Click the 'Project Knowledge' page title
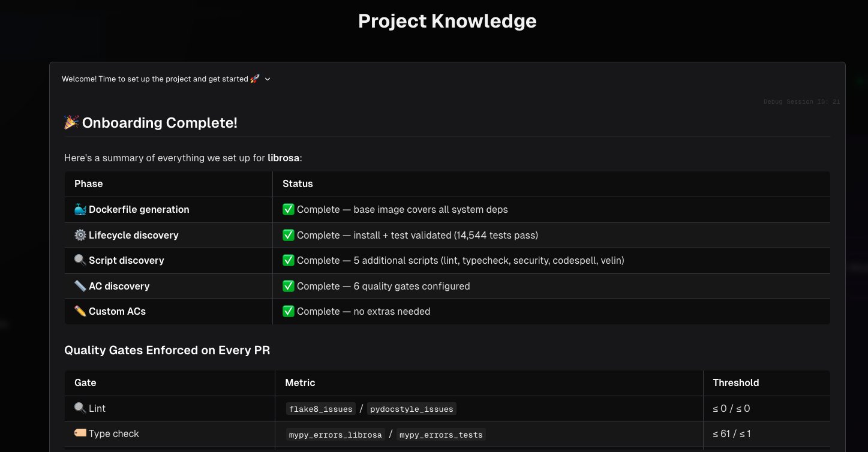Viewport: 868px width, 452px height. coord(447,21)
